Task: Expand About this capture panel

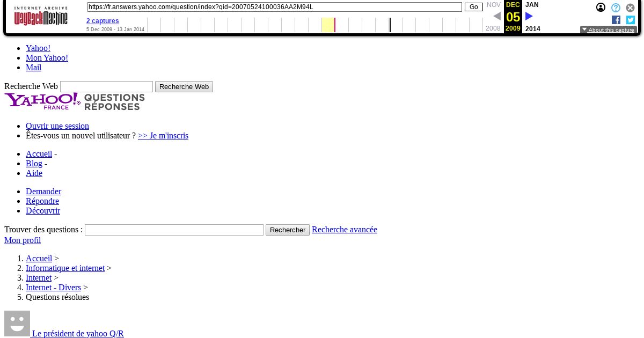Action: tap(609, 30)
